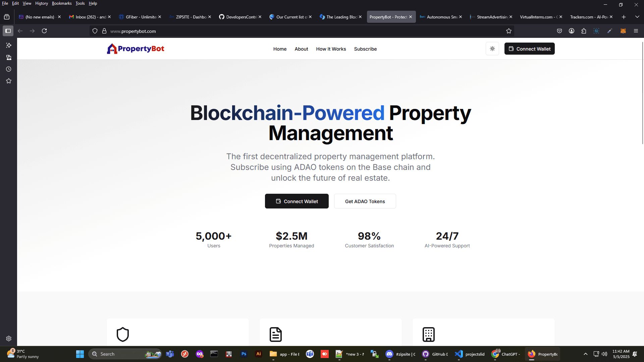Open the Notion web clipper extension
Screen dimensions: 644x362
pos(596,31)
